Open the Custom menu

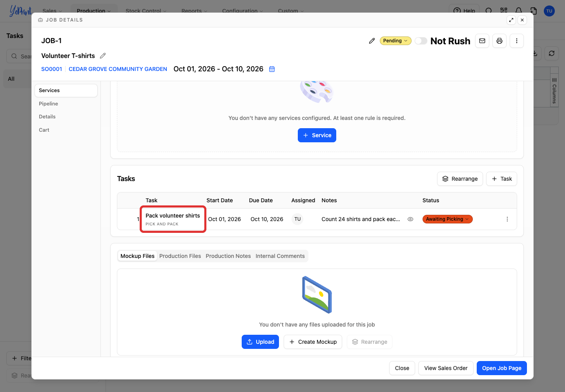pos(291,11)
